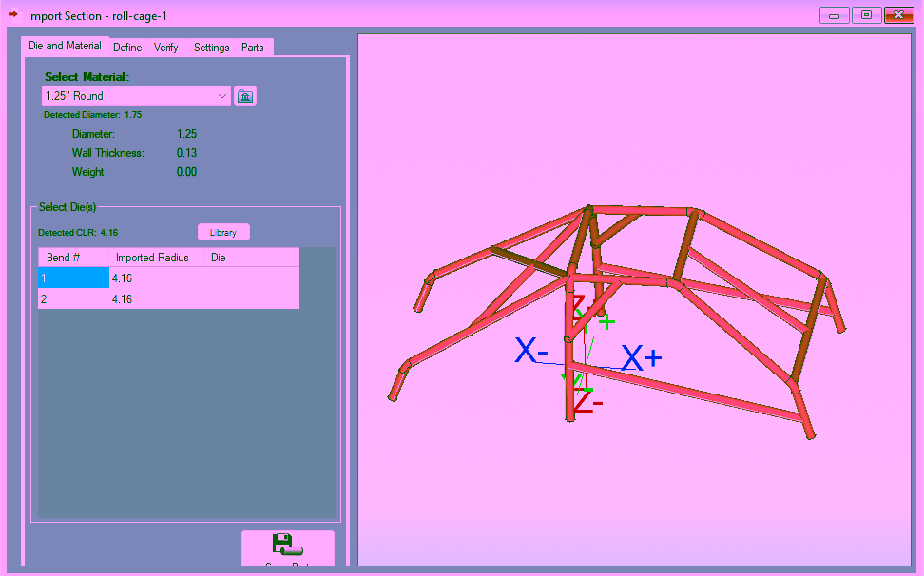Click the Detected CLR 4.16 text
The height and width of the screenshot is (576, 924).
78,233
